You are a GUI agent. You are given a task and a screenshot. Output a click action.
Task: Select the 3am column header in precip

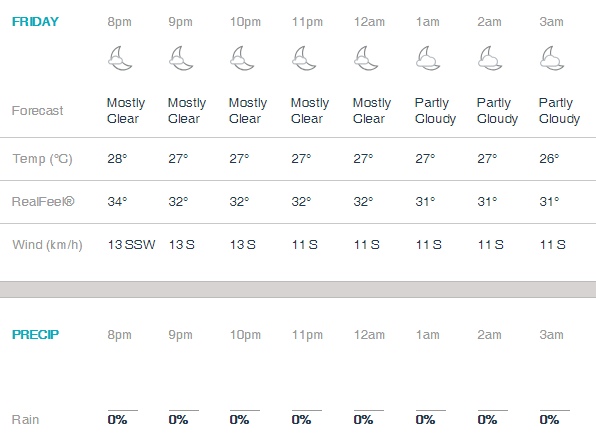tap(551, 335)
